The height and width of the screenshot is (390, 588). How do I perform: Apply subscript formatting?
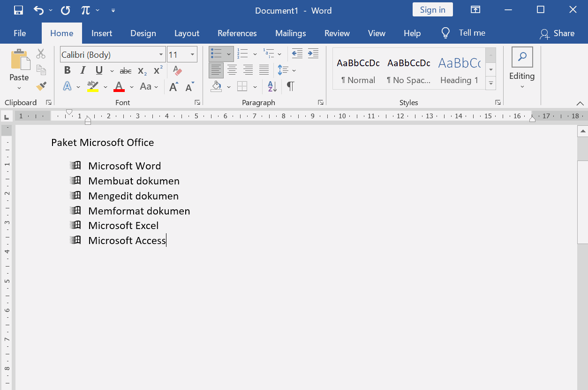click(142, 70)
